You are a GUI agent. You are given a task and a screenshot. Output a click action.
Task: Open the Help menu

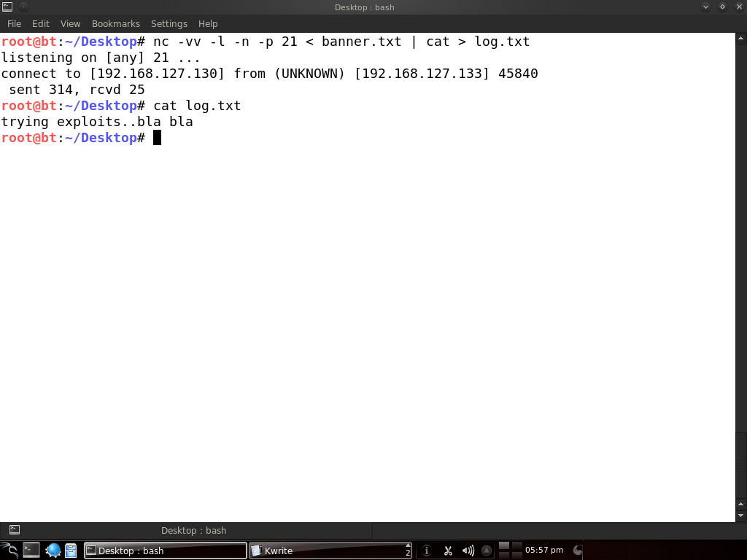(x=208, y=23)
